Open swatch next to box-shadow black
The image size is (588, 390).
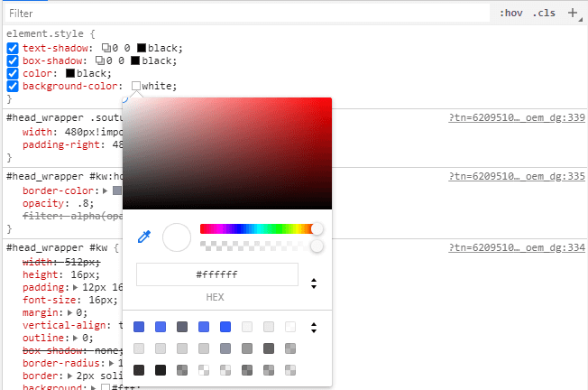(x=135, y=60)
